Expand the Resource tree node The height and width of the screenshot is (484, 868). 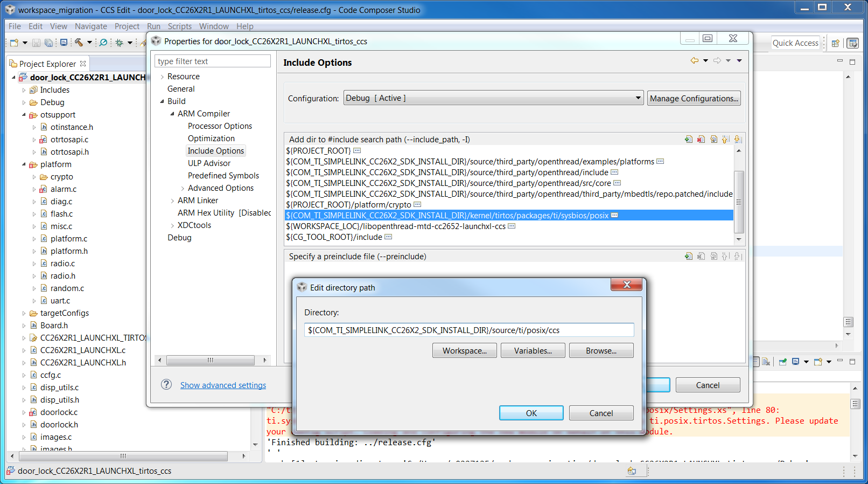162,77
